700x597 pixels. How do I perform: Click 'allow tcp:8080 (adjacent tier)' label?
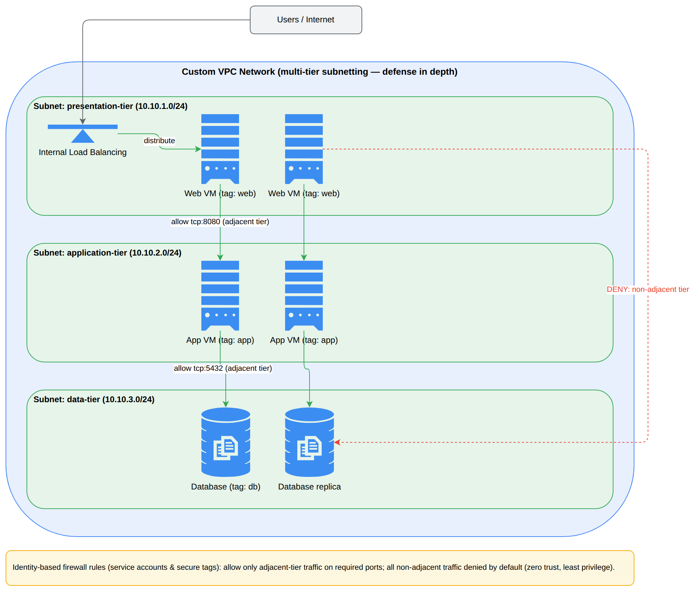(220, 222)
